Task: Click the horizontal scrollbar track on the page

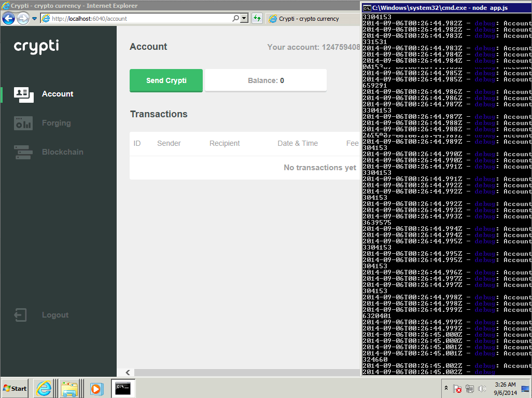Action: pos(247,373)
